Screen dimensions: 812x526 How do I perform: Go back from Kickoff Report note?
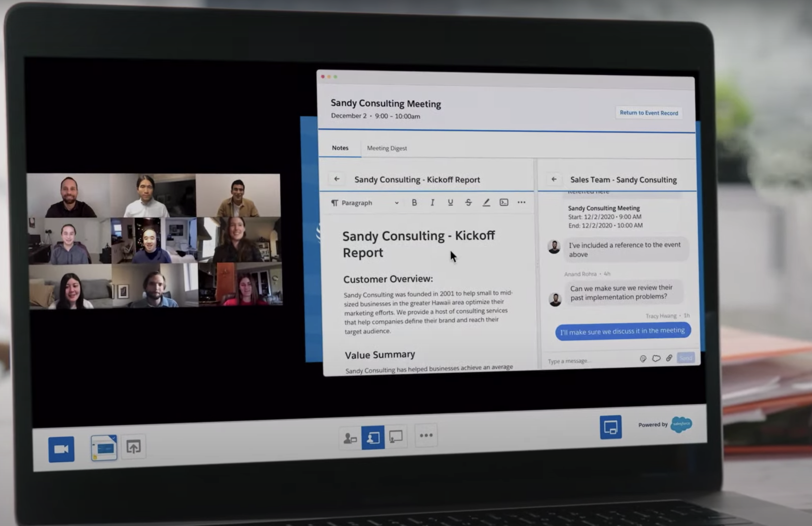tap(337, 179)
